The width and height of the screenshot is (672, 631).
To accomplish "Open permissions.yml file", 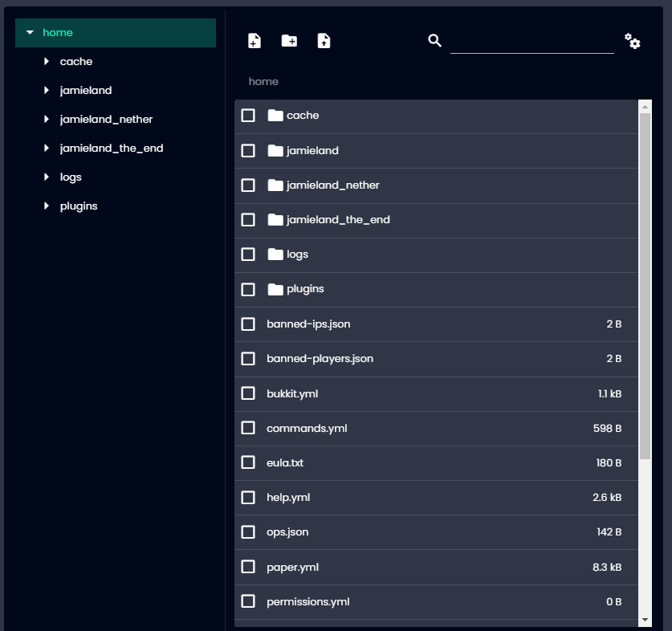I will (x=308, y=602).
